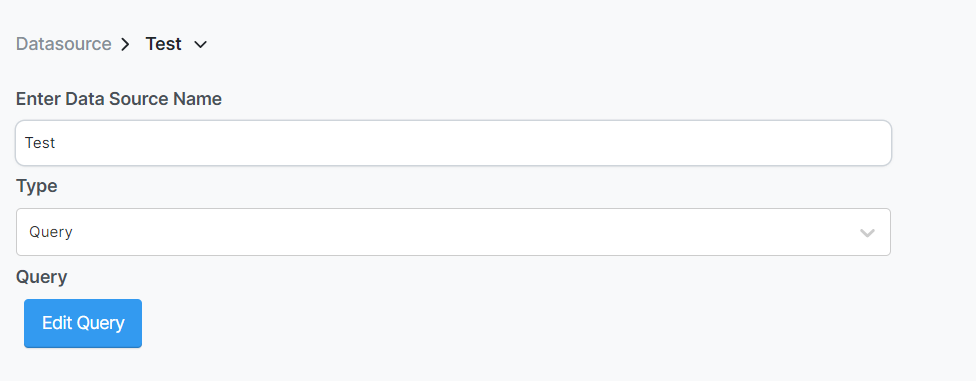Select the bold Test breadcrumb title
This screenshot has width=976, height=381.
click(164, 44)
